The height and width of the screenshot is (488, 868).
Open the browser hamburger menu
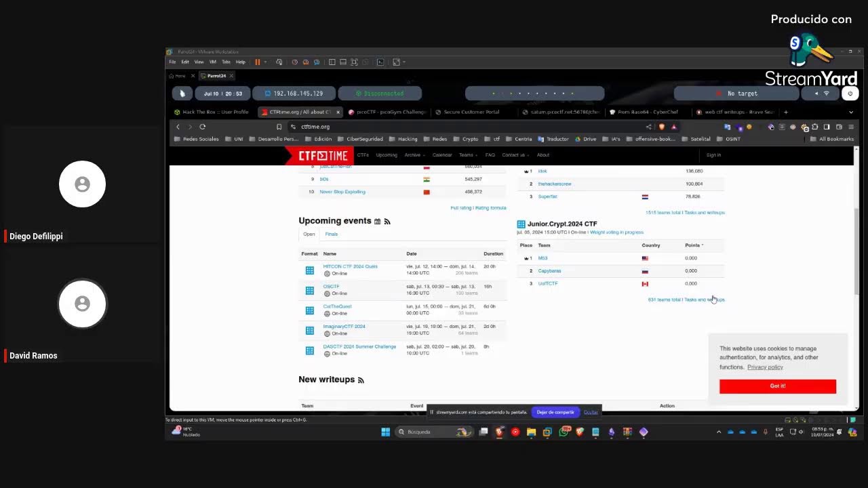[851, 127]
